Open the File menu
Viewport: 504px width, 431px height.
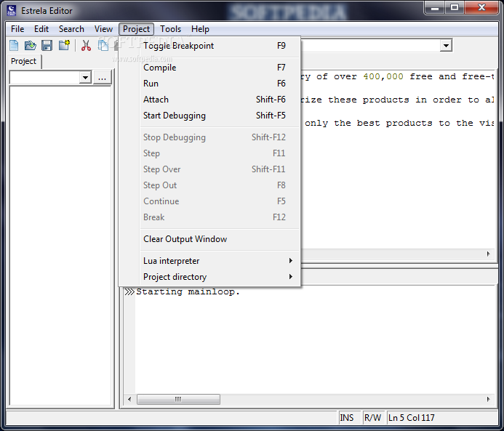click(x=17, y=29)
